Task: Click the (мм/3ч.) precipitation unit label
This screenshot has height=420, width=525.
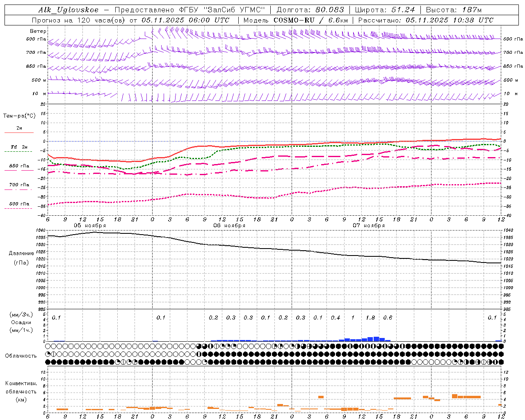Action: click(21, 315)
